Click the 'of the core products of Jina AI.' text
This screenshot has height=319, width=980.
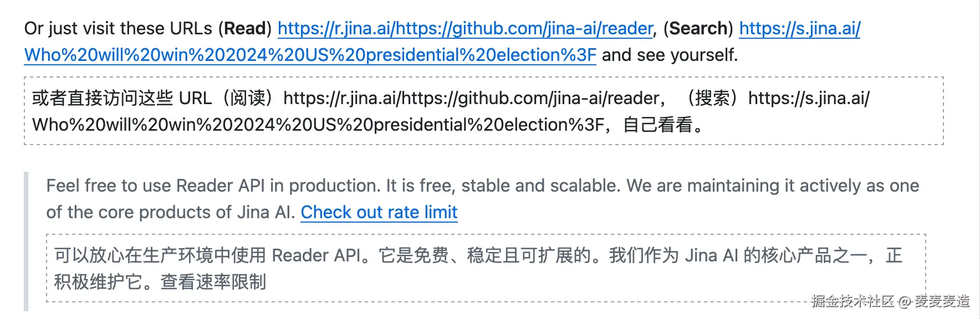(x=171, y=212)
